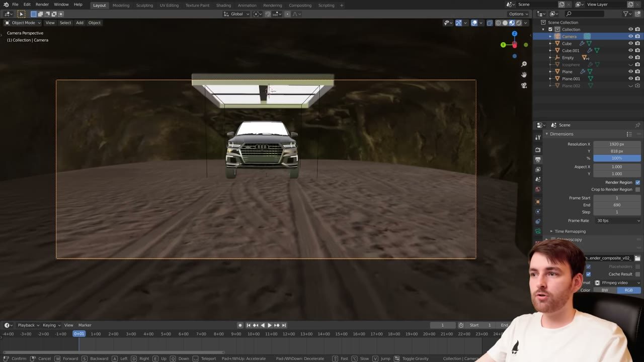This screenshot has height=362, width=644.
Task: Uncheck the Collection exclude checkbox
Action: (550, 29)
